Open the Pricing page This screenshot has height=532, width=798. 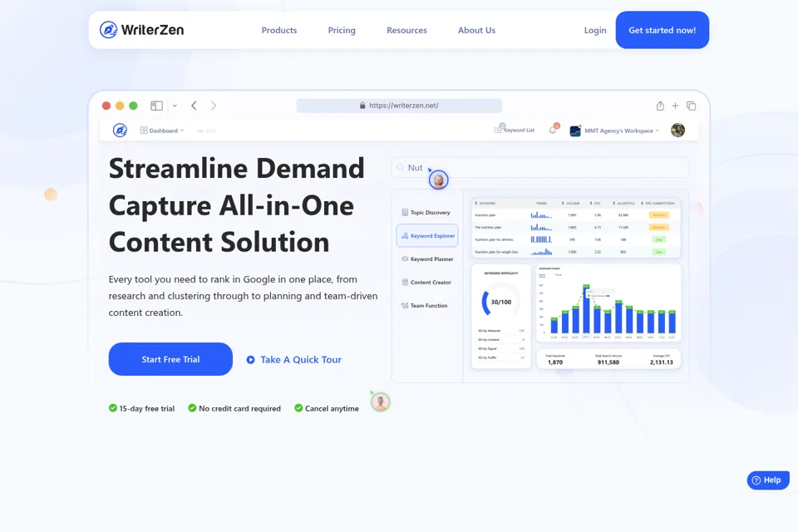342,30
